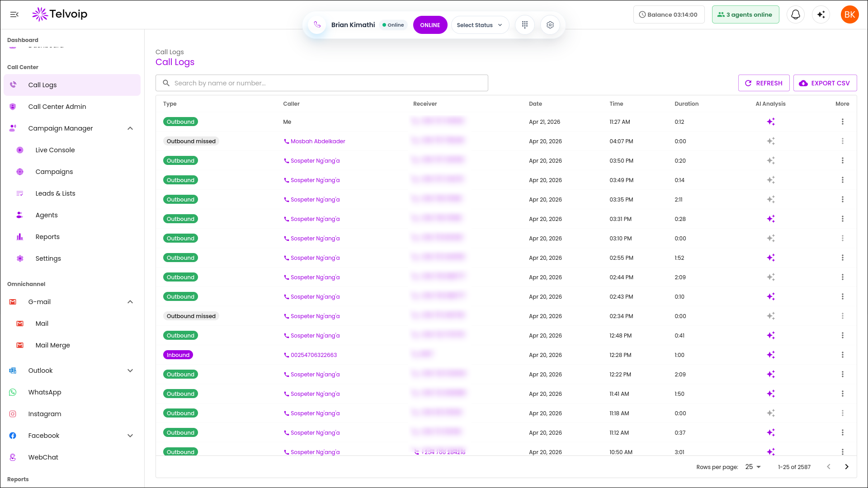868x488 pixels.
Task: Expand the Facebook section
Action: coord(130,436)
